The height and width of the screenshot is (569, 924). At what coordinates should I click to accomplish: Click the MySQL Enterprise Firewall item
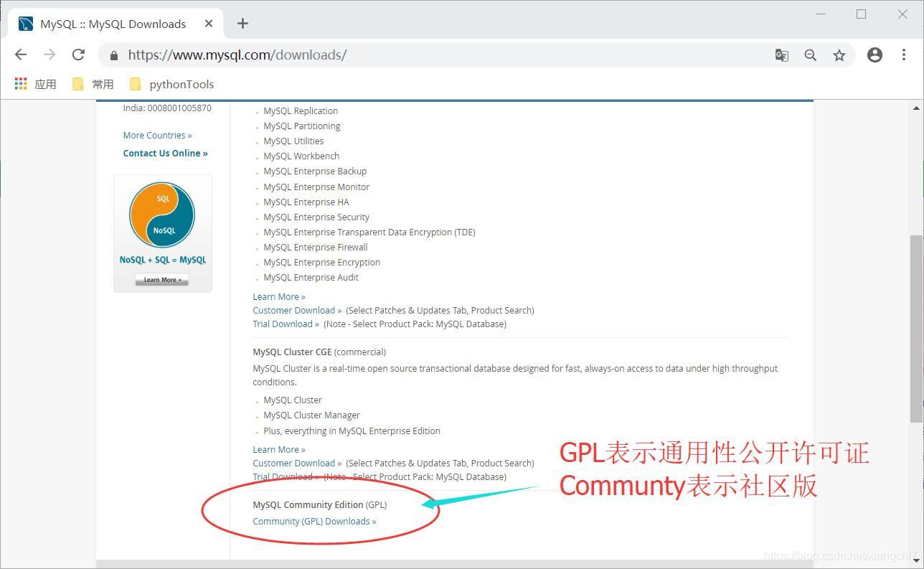coord(316,247)
